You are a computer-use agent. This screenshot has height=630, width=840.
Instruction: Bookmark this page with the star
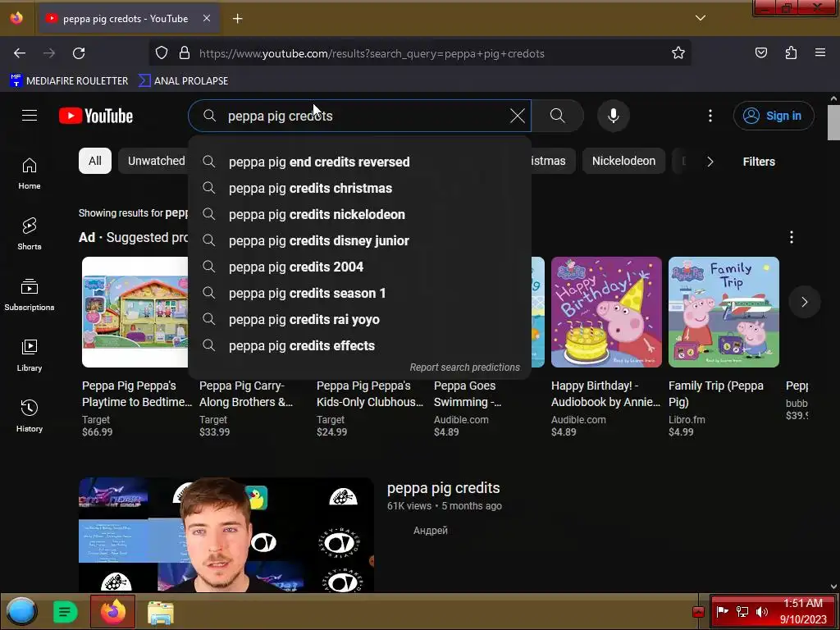pos(678,52)
